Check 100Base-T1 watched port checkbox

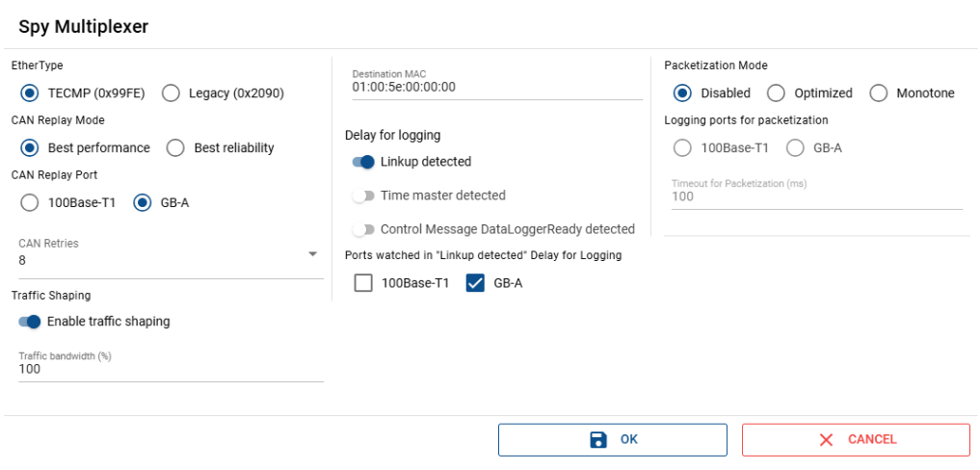[363, 283]
